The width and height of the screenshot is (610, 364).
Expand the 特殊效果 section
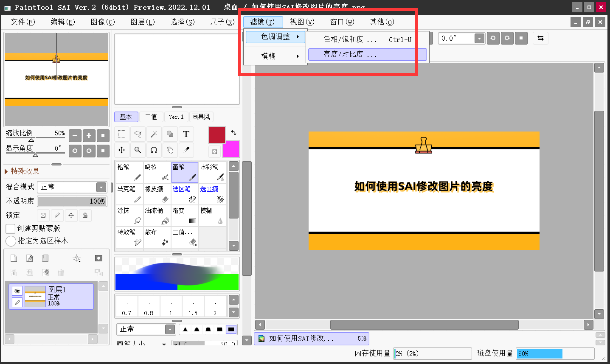coord(22,171)
